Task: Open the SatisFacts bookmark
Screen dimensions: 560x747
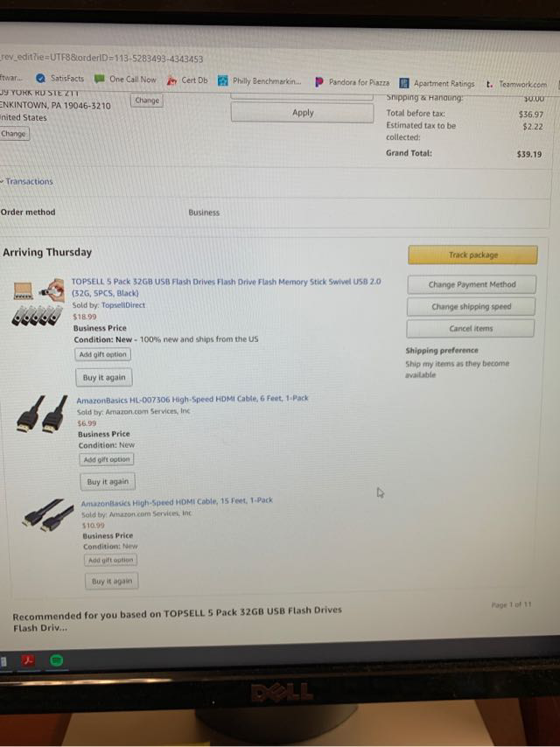Action: pyautogui.click(x=60, y=79)
